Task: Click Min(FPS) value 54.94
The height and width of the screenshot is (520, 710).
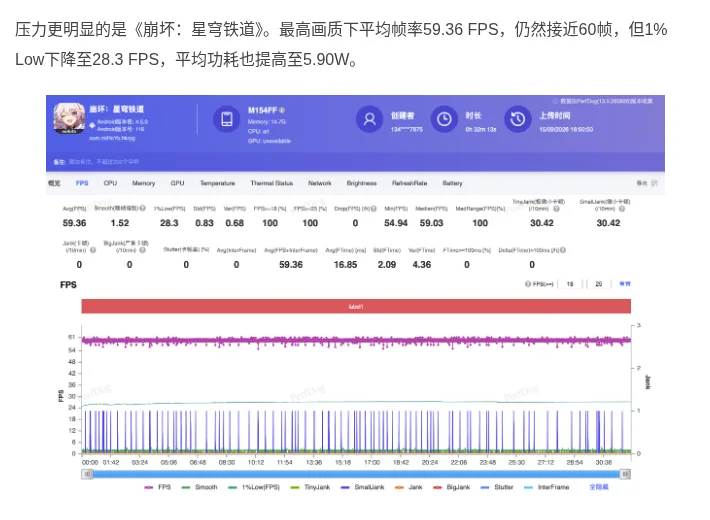Action: [x=396, y=223]
